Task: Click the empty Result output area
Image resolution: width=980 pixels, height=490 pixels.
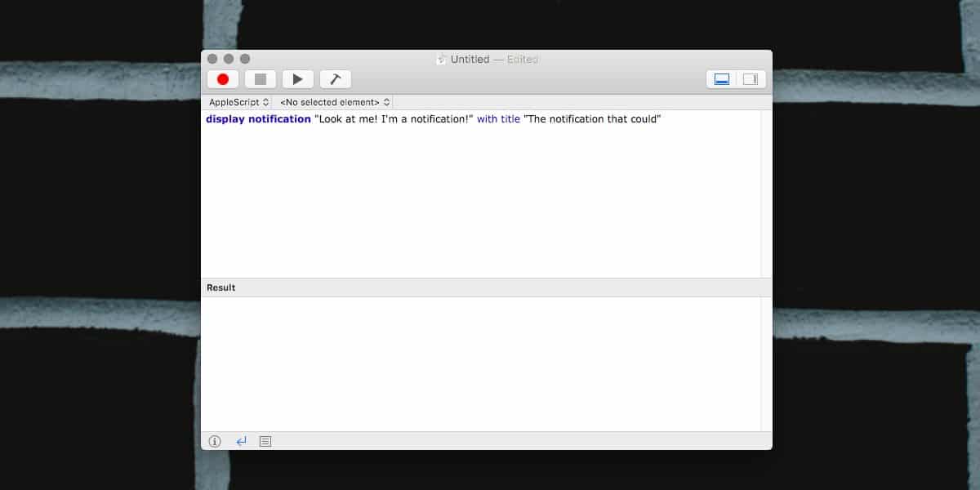Action: 481,364
